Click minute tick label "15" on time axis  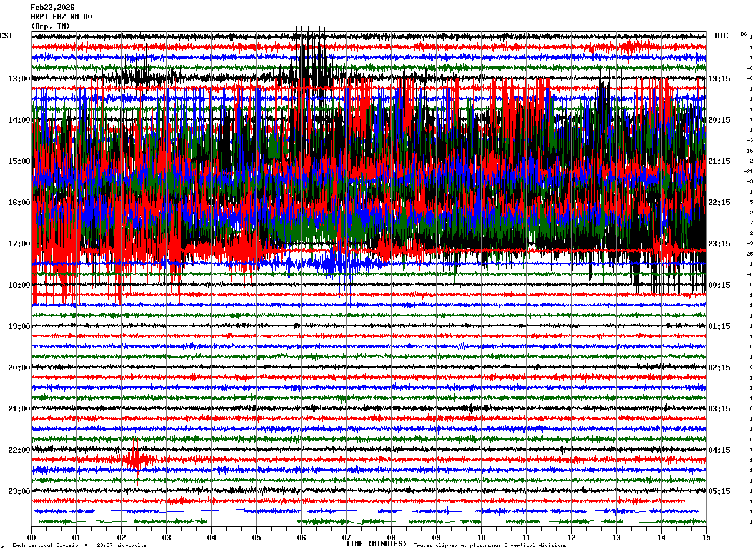coord(705,537)
